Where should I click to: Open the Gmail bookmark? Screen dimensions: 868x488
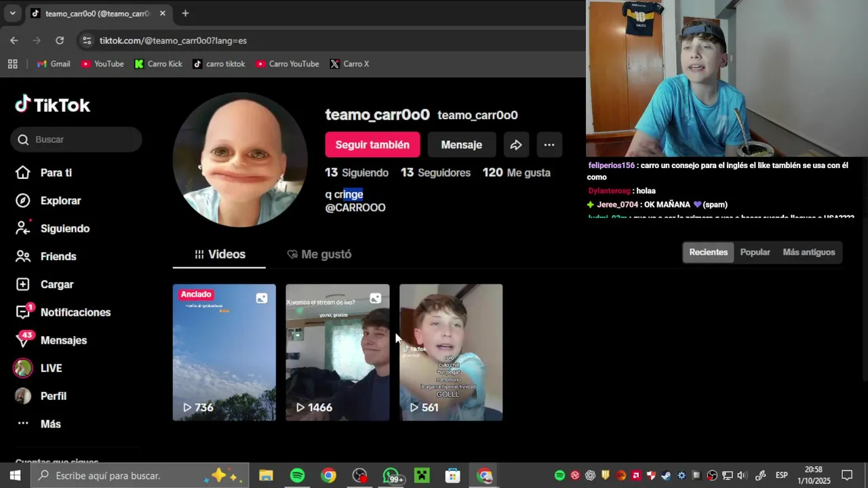click(54, 64)
